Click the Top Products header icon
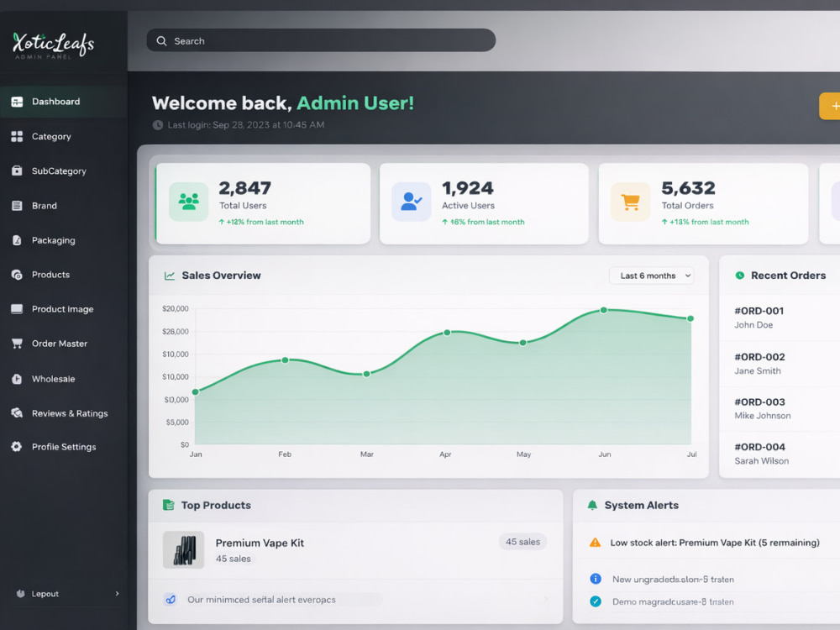The width and height of the screenshot is (840, 630). [168, 505]
